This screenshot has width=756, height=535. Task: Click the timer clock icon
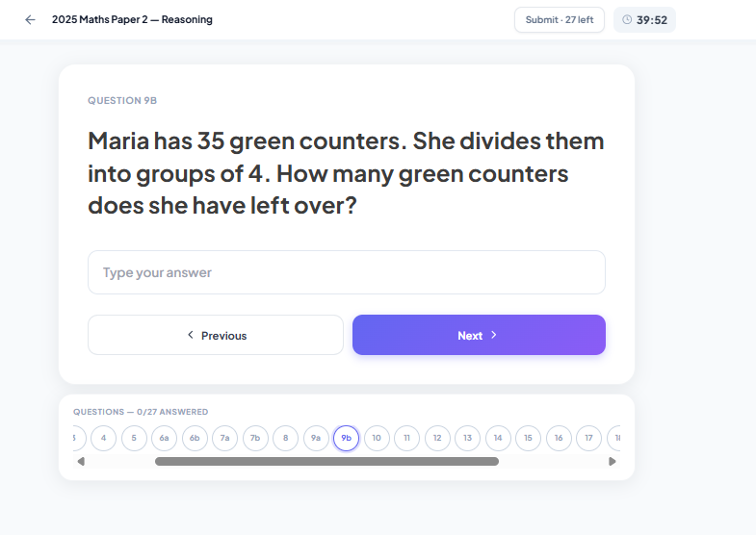(628, 19)
